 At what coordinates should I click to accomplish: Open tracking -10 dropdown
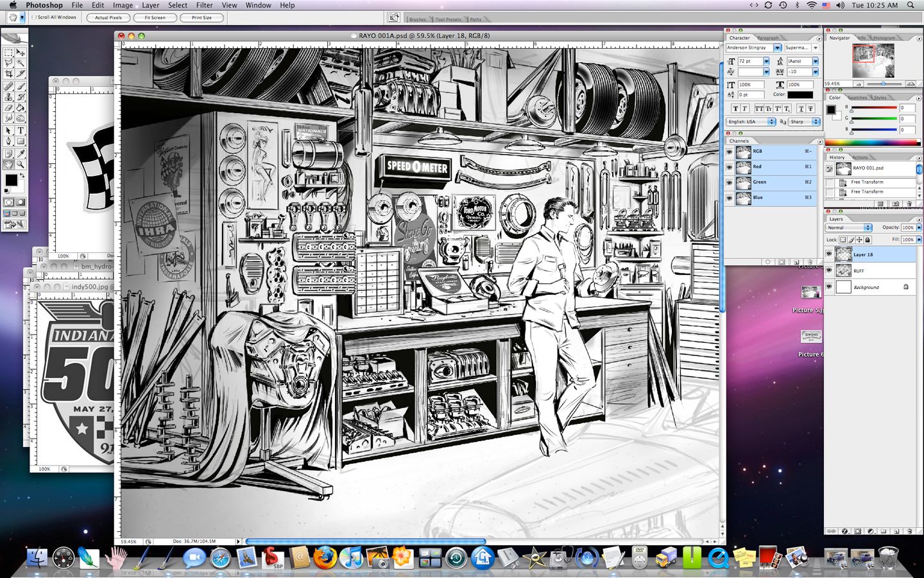tap(816, 71)
